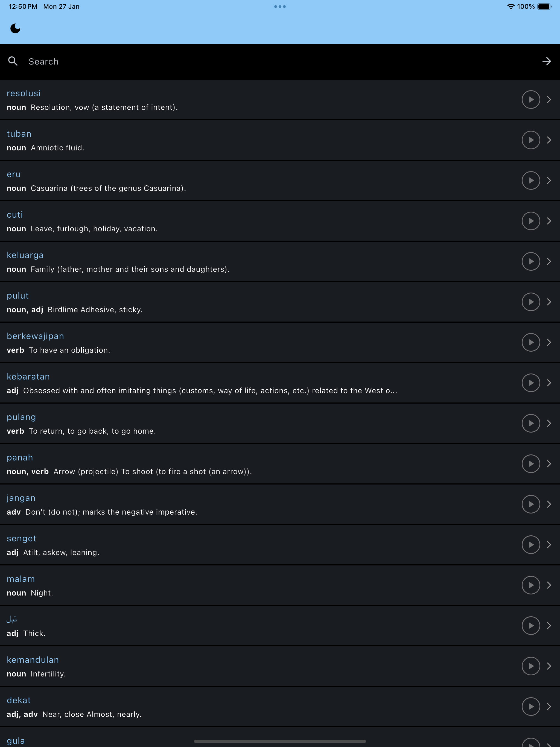The height and width of the screenshot is (747, 560).
Task: Play audio for keluarga
Action: (531, 261)
